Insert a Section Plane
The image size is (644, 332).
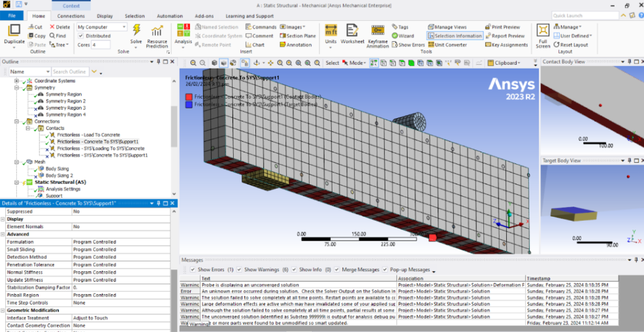pos(298,36)
